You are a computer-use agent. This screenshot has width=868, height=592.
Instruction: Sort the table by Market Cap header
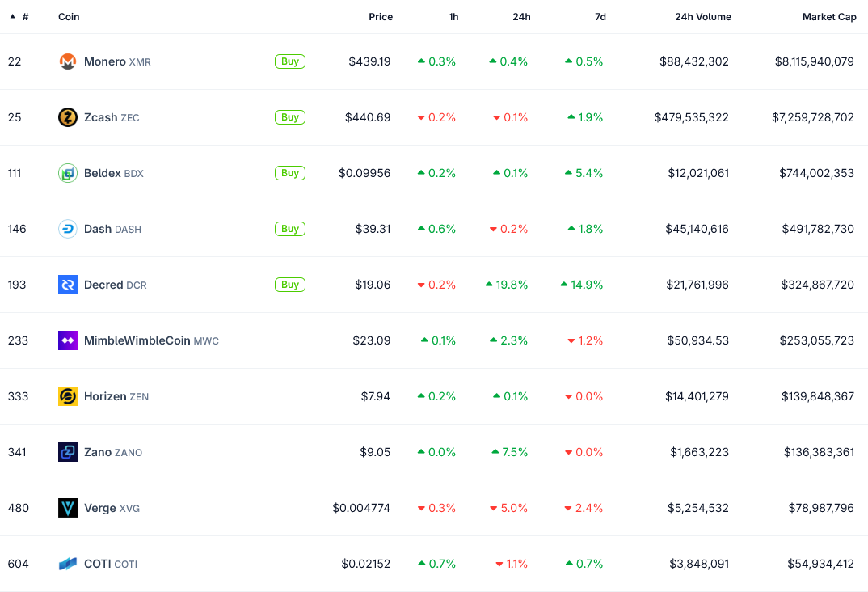(828, 17)
